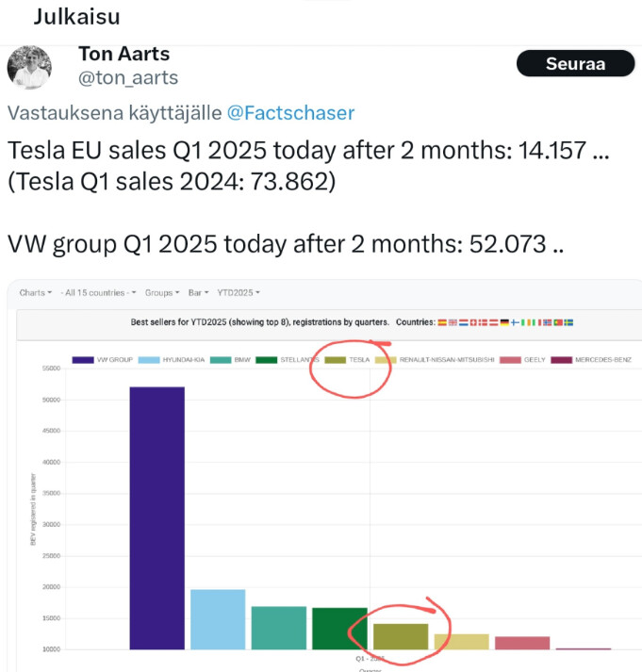Click the Spain flag icon in countries
The height and width of the screenshot is (672, 642).
(442, 322)
